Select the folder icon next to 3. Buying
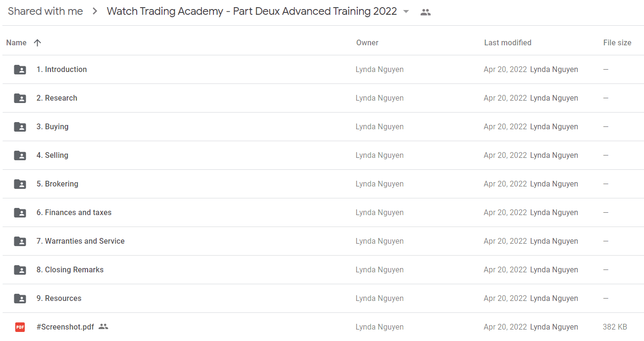The image size is (644, 341). tap(20, 127)
